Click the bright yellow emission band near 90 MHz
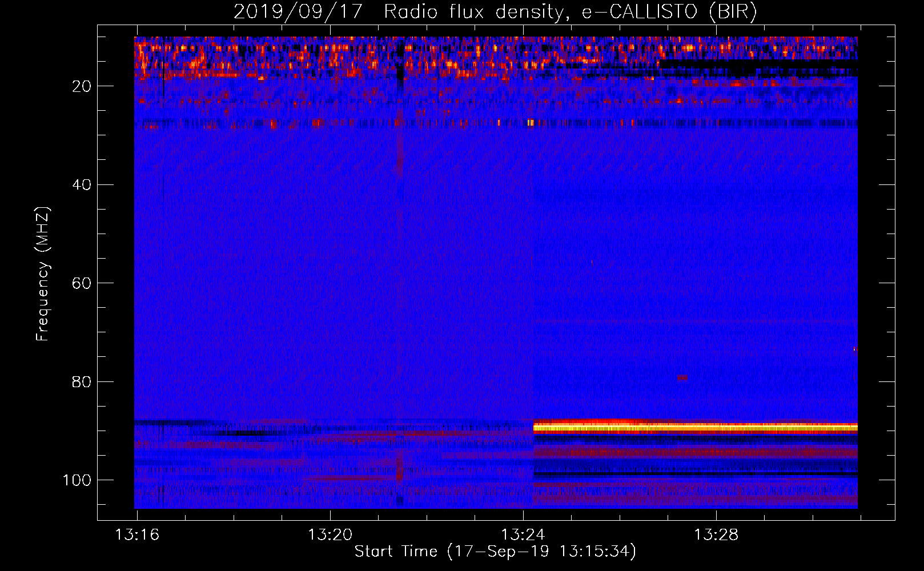924x571 pixels. pos(695,427)
